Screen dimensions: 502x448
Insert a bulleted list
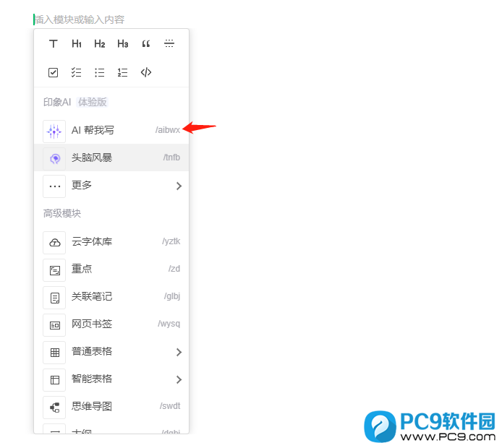[100, 72]
